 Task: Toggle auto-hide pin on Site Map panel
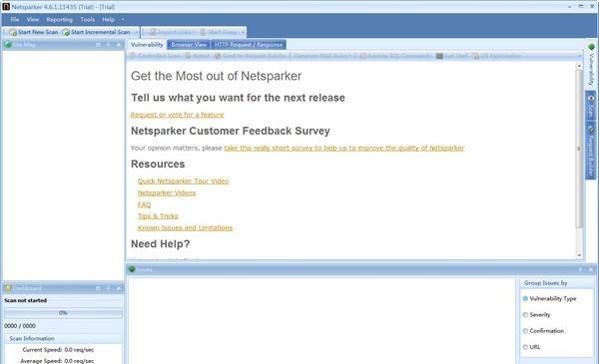point(109,45)
